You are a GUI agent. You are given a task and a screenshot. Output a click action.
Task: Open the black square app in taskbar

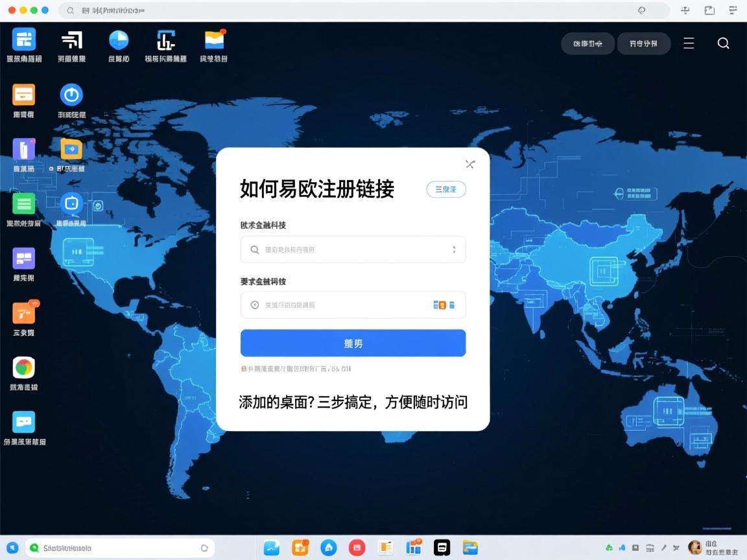[x=442, y=548]
